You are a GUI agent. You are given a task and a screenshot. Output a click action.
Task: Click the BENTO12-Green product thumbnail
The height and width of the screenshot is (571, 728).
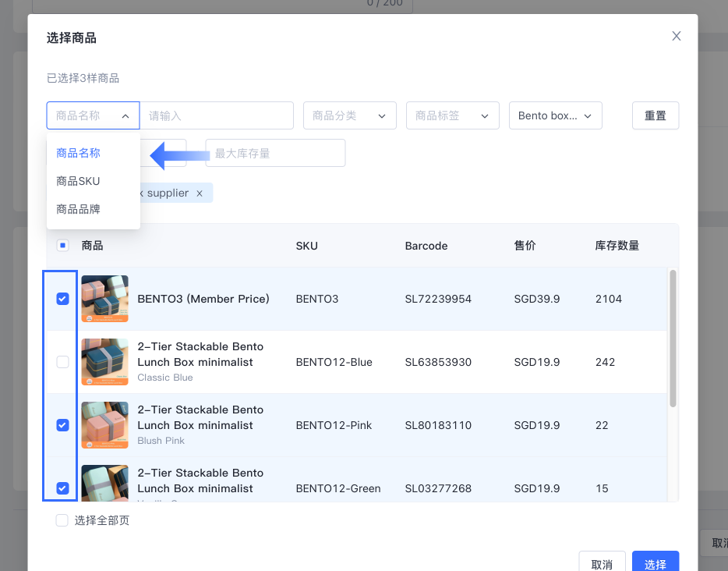(105, 483)
